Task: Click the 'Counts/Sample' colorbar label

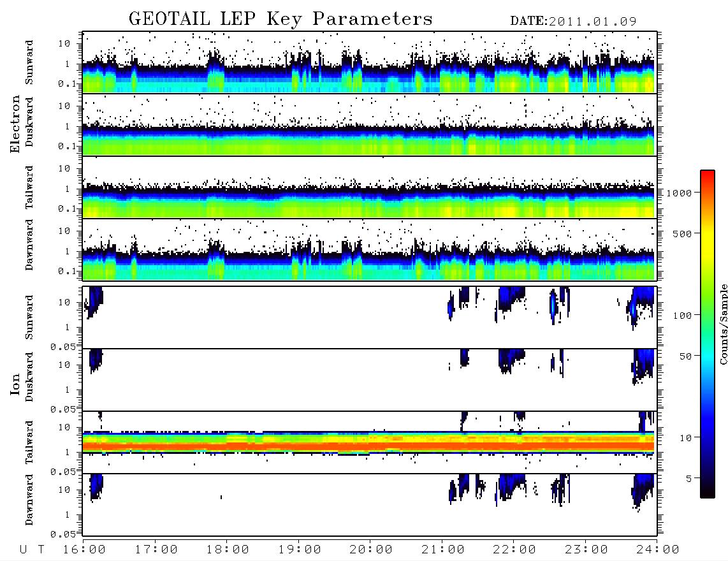Action: pyautogui.click(x=723, y=324)
